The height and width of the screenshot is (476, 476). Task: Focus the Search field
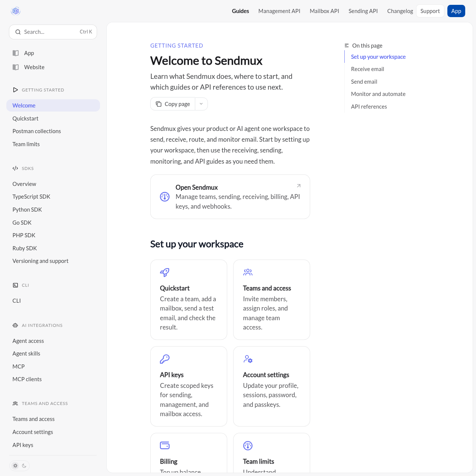(x=53, y=32)
